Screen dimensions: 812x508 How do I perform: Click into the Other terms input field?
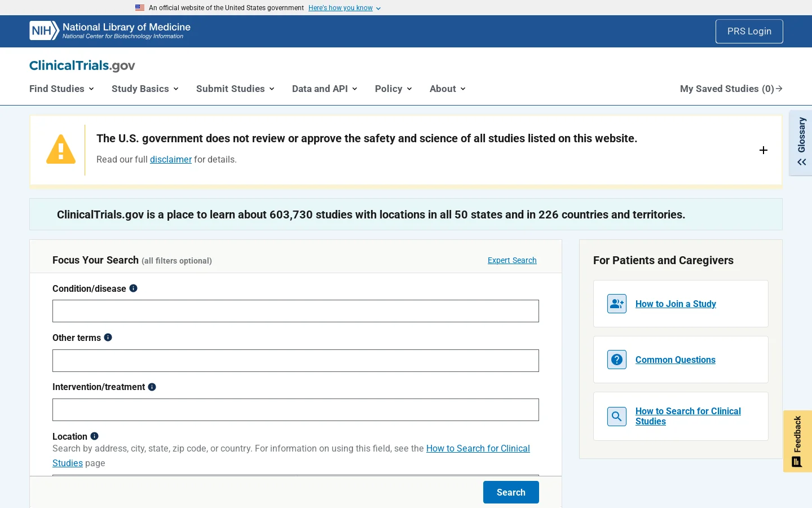point(295,361)
